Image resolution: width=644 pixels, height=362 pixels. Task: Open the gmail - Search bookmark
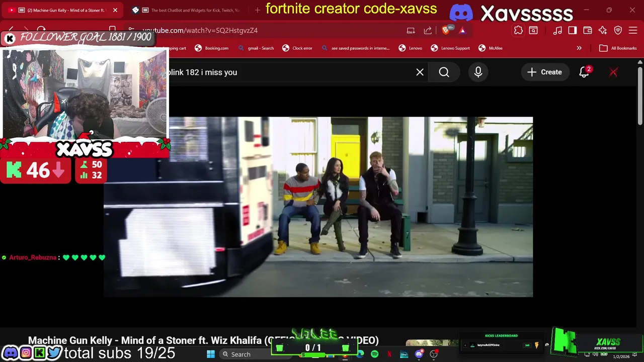[256, 48]
